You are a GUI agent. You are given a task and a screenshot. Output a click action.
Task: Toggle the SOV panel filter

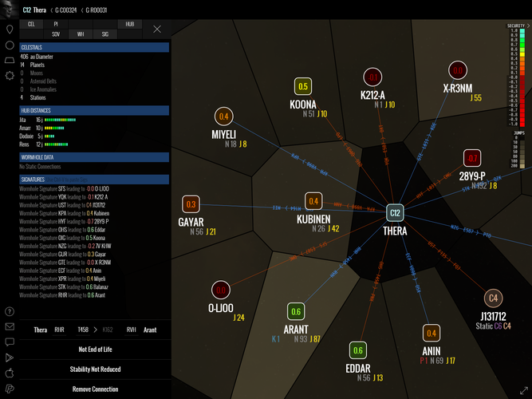click(x=56, y=34)
